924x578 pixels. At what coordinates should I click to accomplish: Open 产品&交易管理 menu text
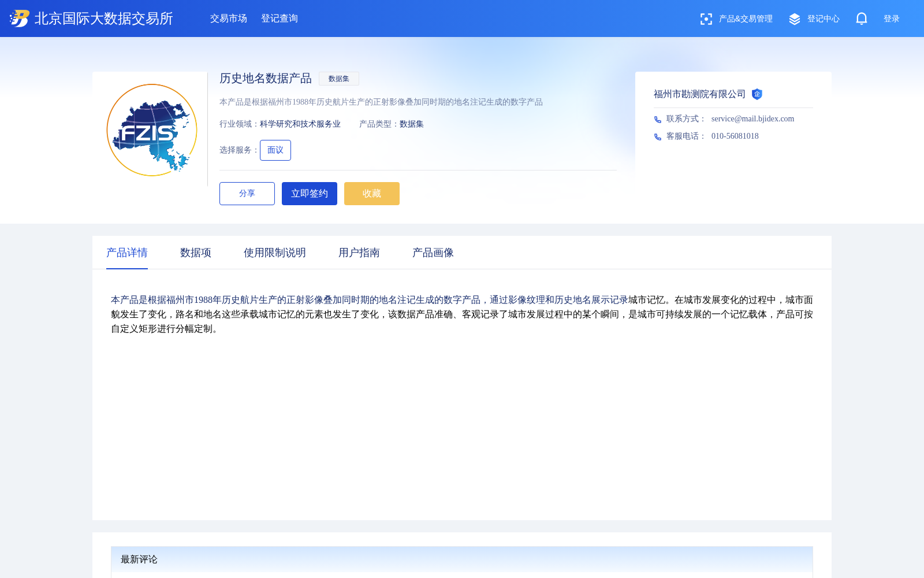pos(746,19)
